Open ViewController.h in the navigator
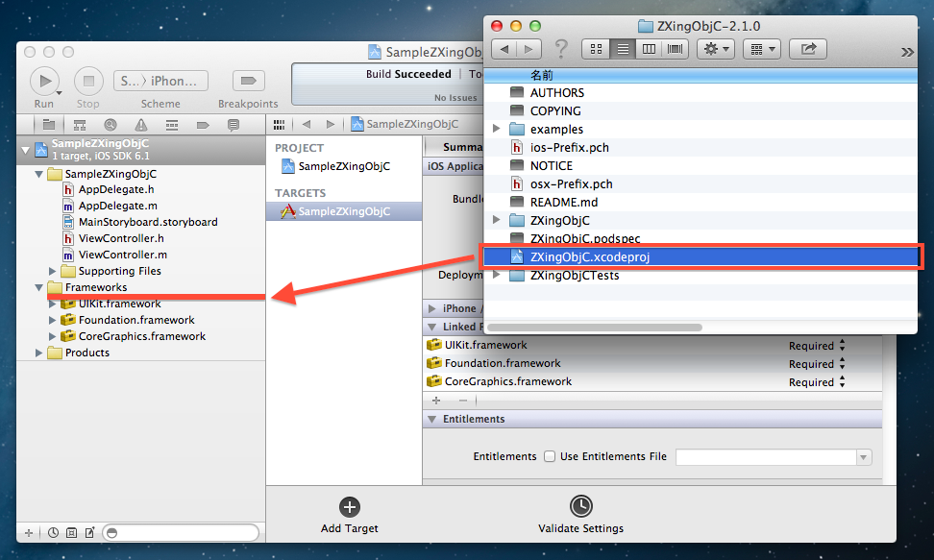The image size is (934, 560). (x=121, y=238)
